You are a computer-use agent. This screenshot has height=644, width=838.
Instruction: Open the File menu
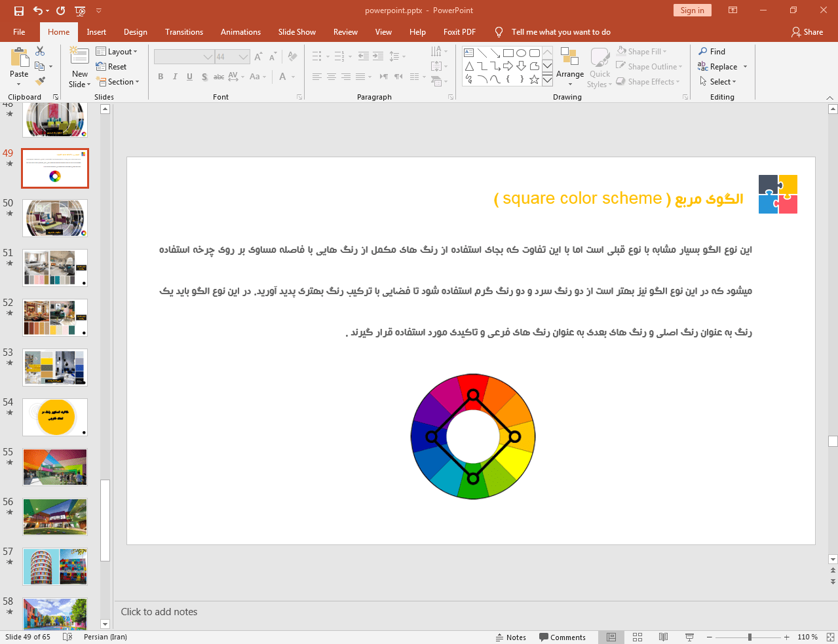click(19, 31)
